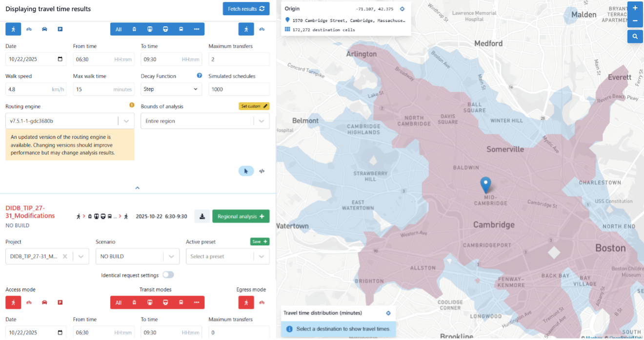
Task: Select the blue bicycle access mode icon
Action: coord(29,29)
